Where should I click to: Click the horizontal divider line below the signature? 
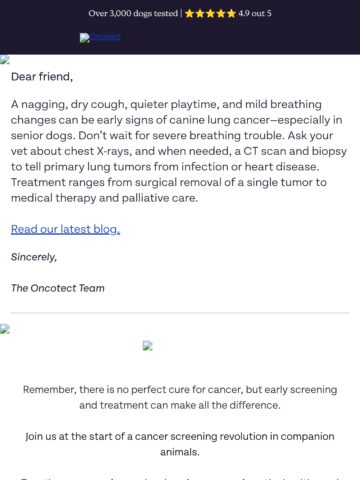click(180, 313)
